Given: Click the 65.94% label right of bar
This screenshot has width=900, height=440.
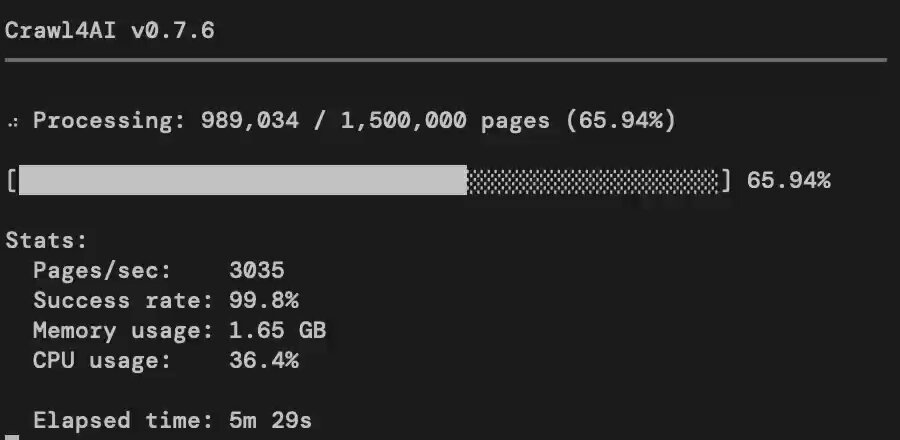Looking at the screenshot, I should point(789,181).
